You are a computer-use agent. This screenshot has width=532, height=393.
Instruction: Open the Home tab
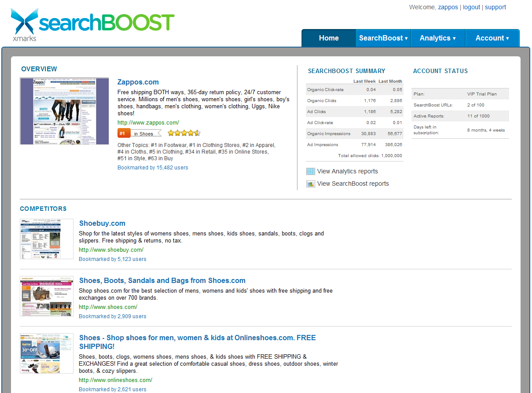(329, 38)
